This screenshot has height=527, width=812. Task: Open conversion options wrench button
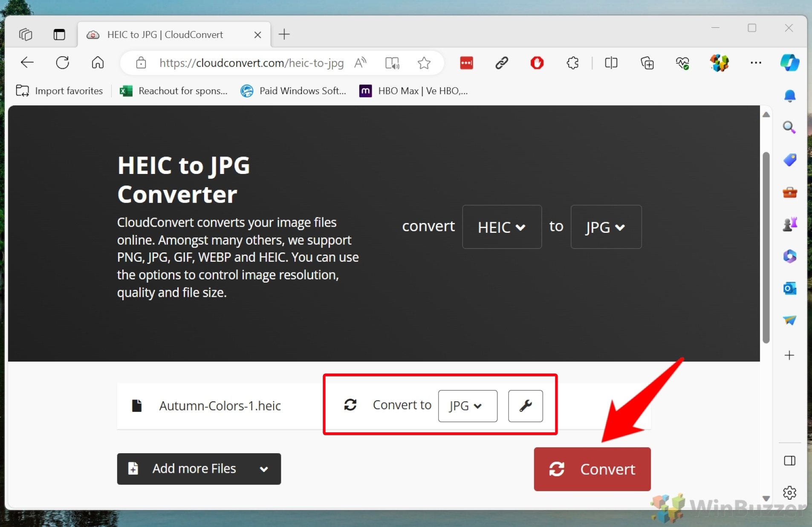tap(525, 406)
